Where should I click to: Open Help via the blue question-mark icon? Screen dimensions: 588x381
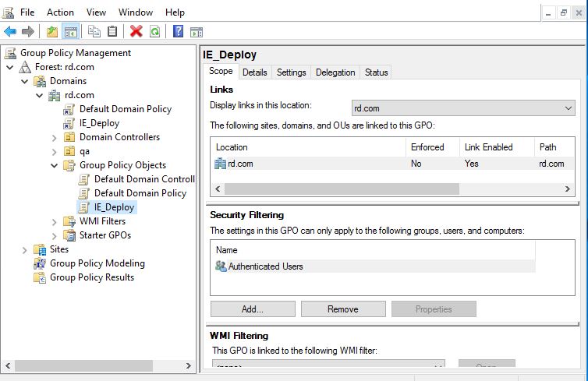tap(178, 31)
